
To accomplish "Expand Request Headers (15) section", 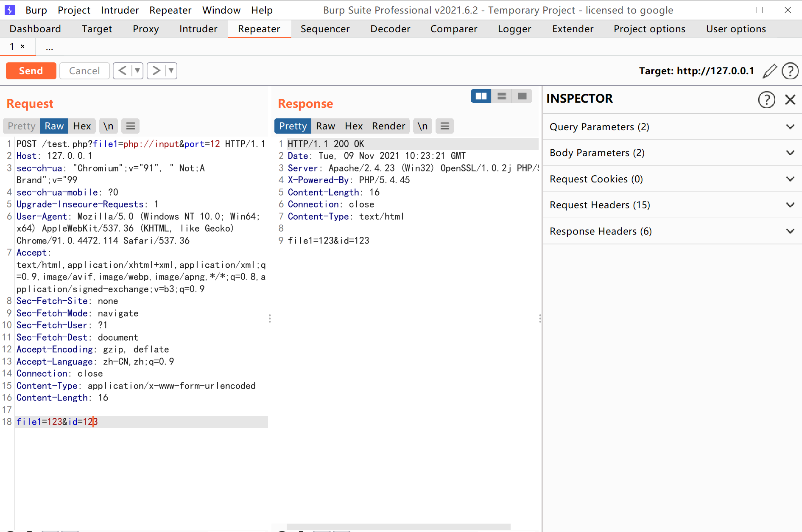I will pyautogui.click(x=672, y=205).
